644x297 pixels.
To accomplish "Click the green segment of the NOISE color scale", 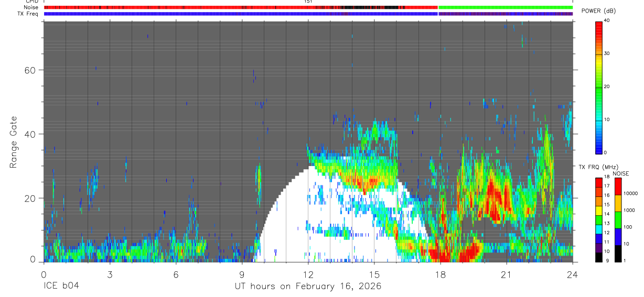I will 618,220.
